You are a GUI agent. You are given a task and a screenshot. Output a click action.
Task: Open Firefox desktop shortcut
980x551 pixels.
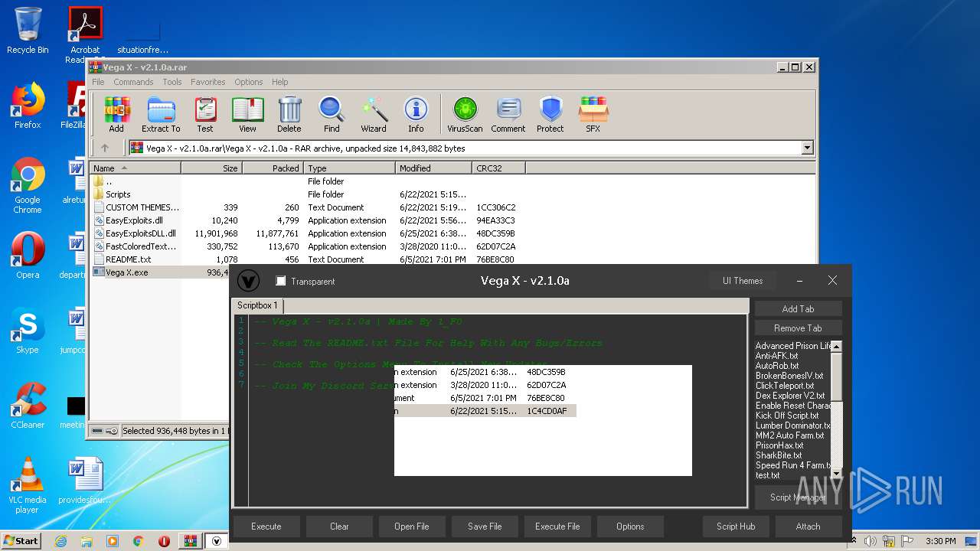(x=28, y=106)
